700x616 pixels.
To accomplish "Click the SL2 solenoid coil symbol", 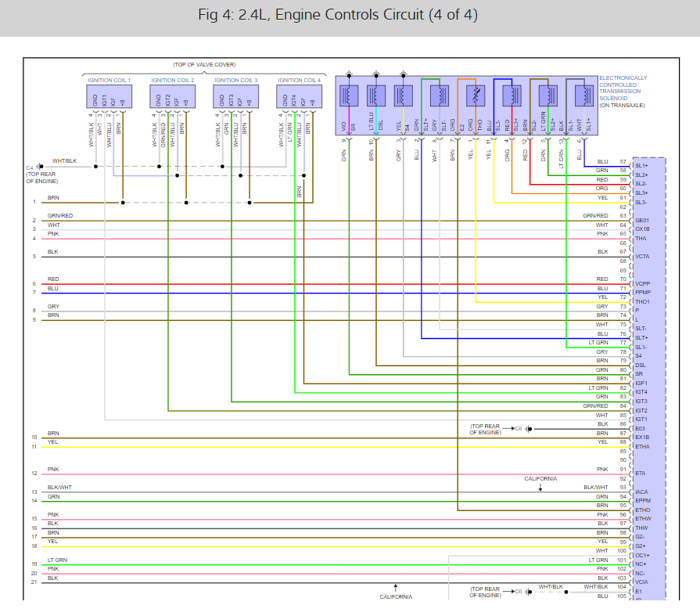I will point(548,95).
